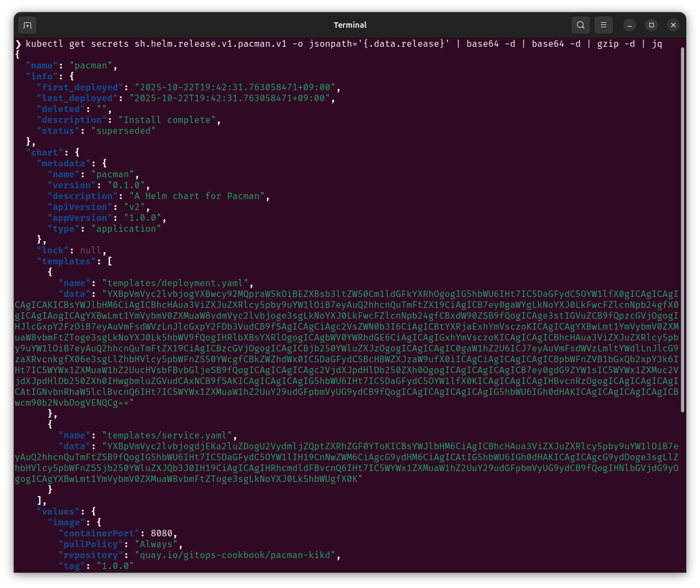Image resolution: width=700 pixels, height=588 pixels.
Task: Maximize the Terminal window
Action: point(652,25)
